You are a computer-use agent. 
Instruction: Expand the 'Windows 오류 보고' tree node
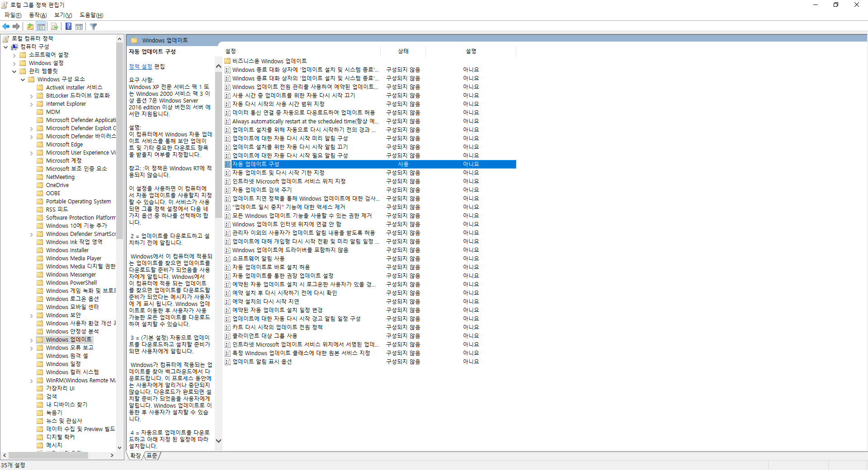click(32, 348)
